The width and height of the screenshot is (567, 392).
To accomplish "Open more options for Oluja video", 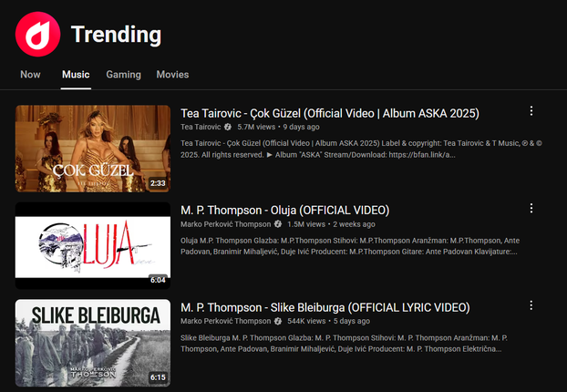I will click(531, 208).
